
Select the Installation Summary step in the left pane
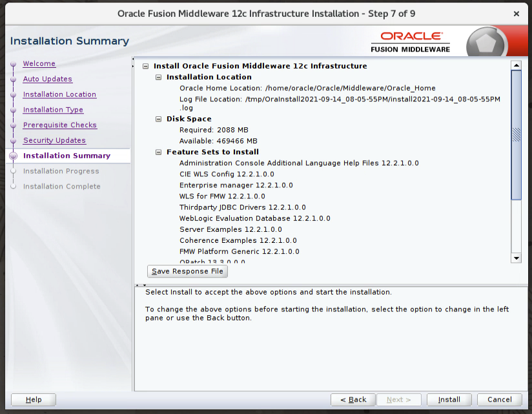tap(67, 156)
